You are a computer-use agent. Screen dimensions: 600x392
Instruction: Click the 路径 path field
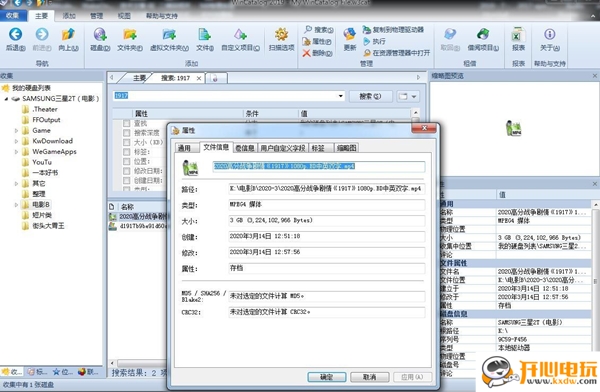point(326,189)
